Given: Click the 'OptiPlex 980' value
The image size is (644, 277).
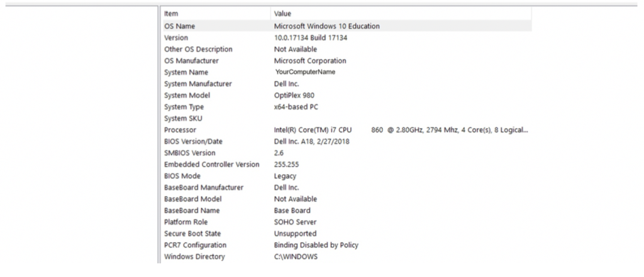Looking at the screenshot, I should [294, 95].
